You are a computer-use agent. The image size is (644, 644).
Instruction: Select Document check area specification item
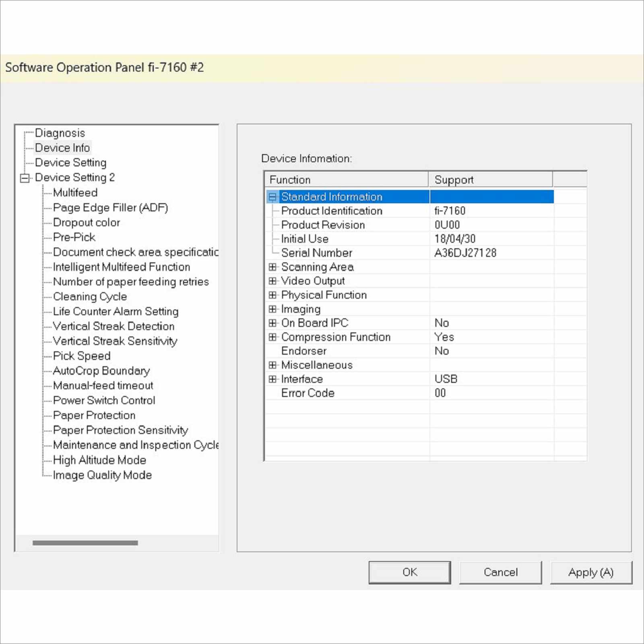click(136, 252)
